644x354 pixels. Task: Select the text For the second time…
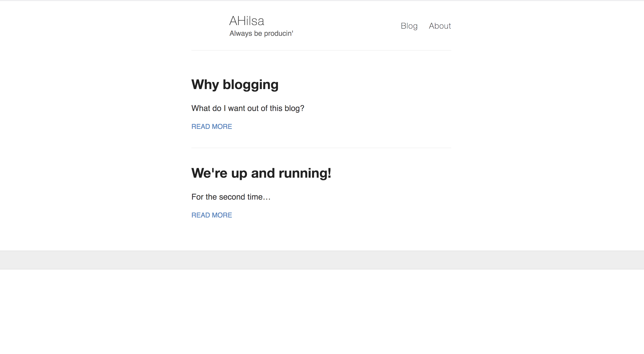click(231, 197)
